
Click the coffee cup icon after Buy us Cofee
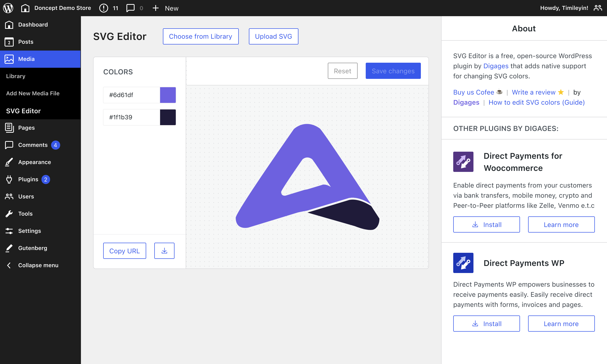pos(499,92)
